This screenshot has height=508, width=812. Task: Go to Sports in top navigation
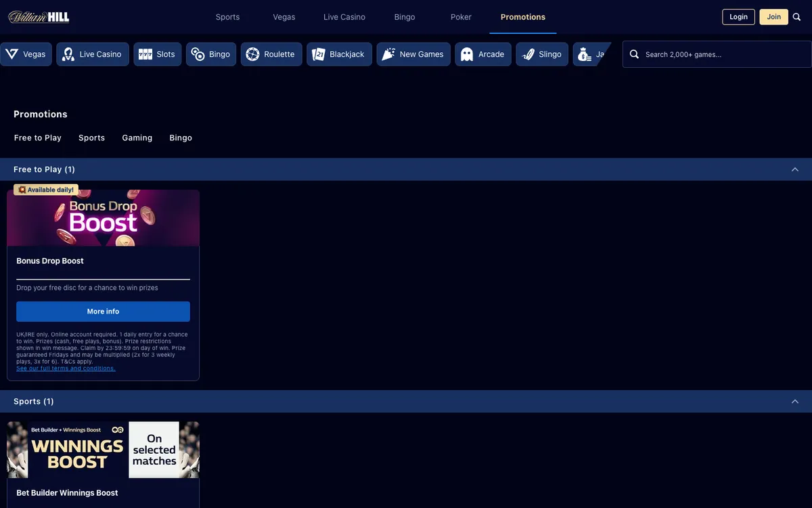[227, 17]
